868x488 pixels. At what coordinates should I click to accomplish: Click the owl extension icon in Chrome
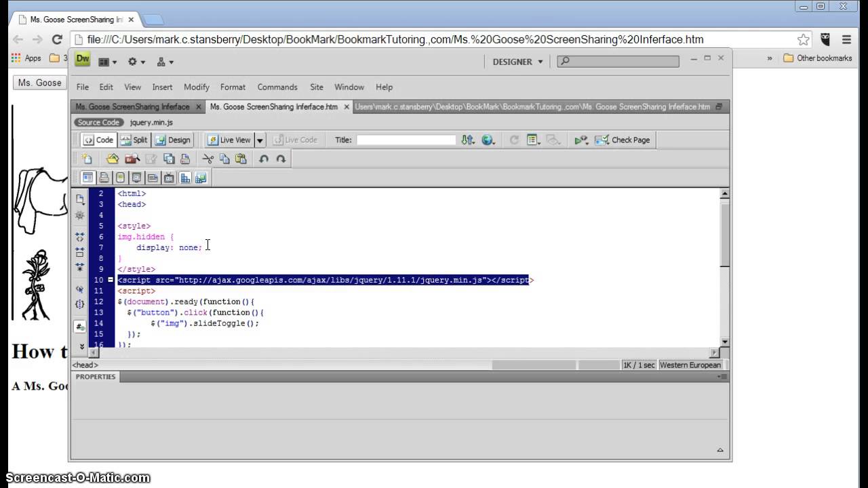pos(825,39)
